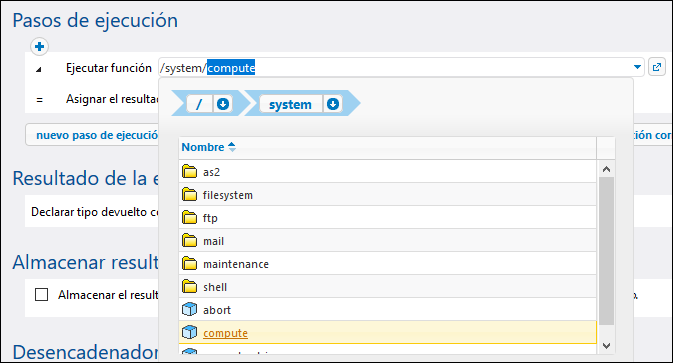673x363 pixels.
Task: Open the shell folder icon
Action: point(189,287)
